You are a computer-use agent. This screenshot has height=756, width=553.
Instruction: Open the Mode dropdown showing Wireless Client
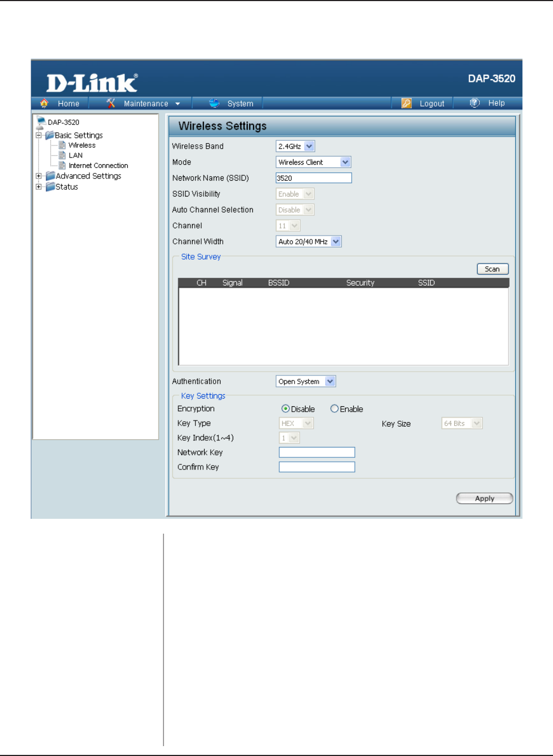(313, 162)
